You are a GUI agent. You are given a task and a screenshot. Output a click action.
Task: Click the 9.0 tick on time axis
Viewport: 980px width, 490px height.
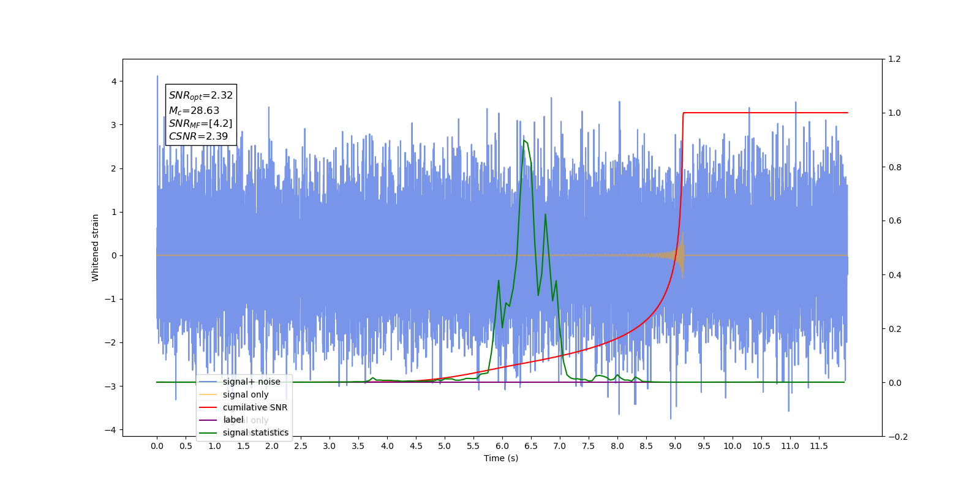tap(675, 446)
